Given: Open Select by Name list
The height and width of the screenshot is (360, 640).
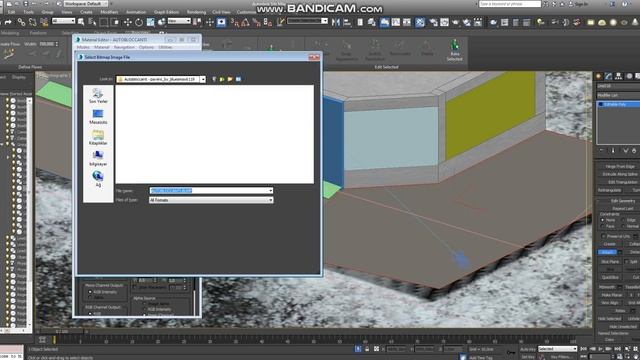Looking at the screenshot, I should [x=92, y=22].
